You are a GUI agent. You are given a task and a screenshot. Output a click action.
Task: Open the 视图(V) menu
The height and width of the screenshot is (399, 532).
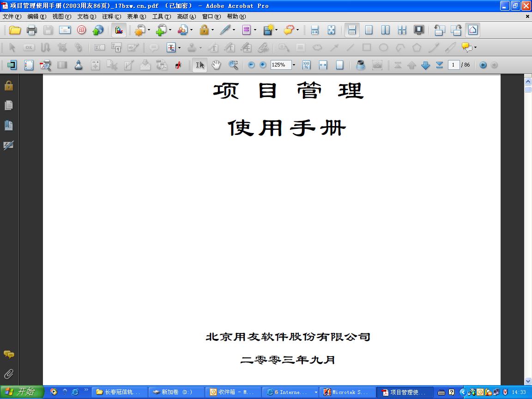pyautogui.click(x=62, y=17)
